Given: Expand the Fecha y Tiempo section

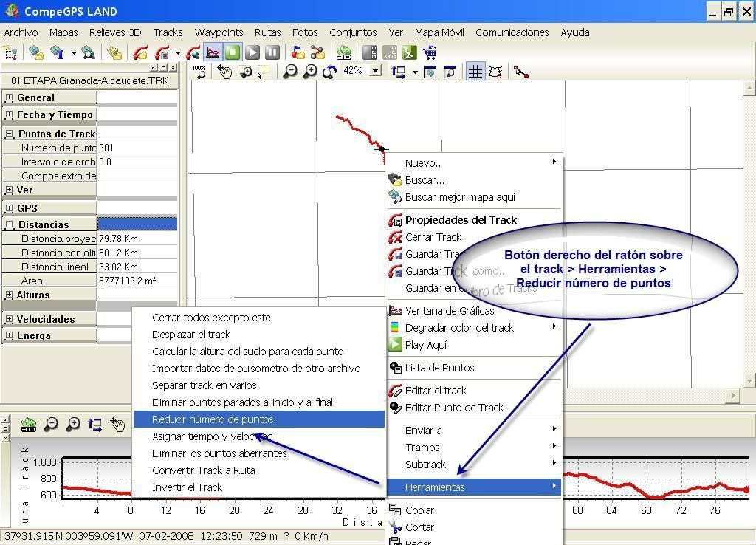Looking at the screenshot, I should pyautogui.click(x=9, y=114).
